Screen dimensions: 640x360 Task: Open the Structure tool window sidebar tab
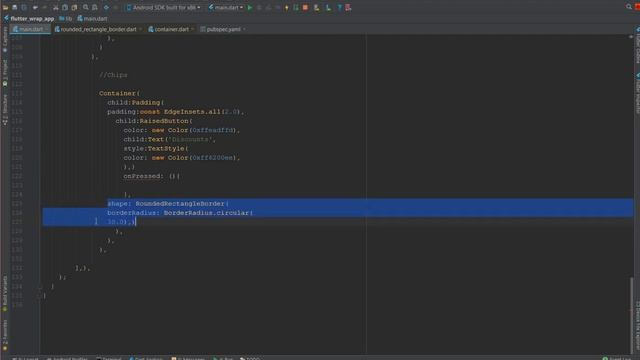(5, 109)
